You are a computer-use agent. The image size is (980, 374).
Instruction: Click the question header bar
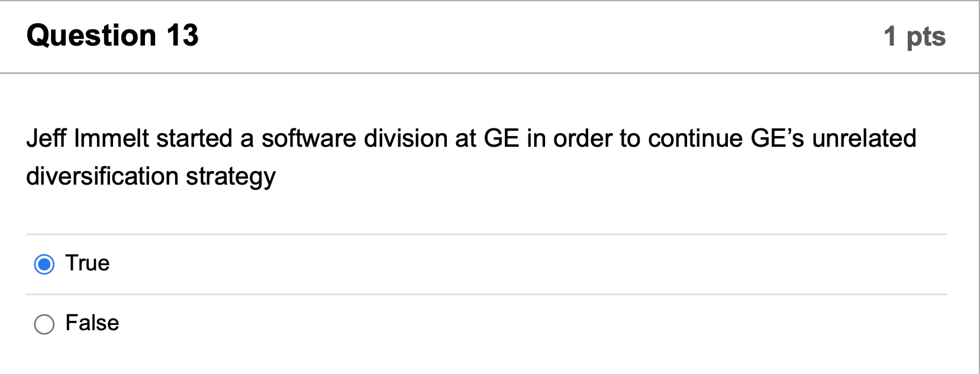coord(490,36)
